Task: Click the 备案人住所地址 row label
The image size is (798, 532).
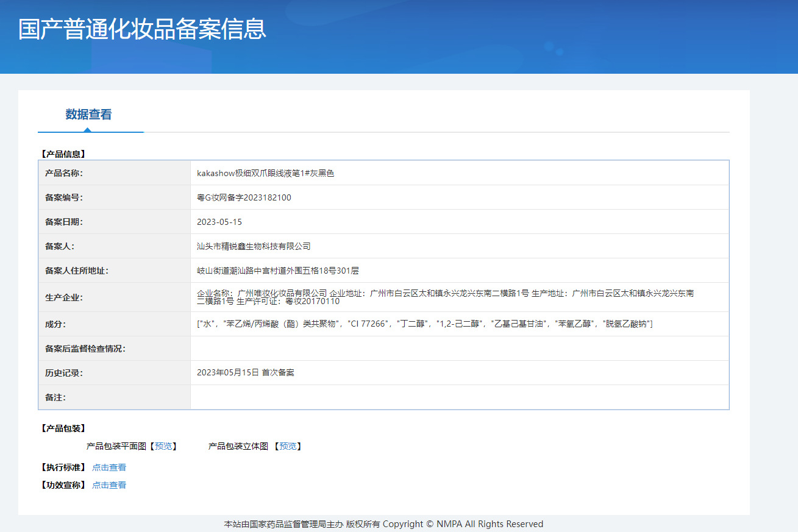Action: tap(76, 271)
